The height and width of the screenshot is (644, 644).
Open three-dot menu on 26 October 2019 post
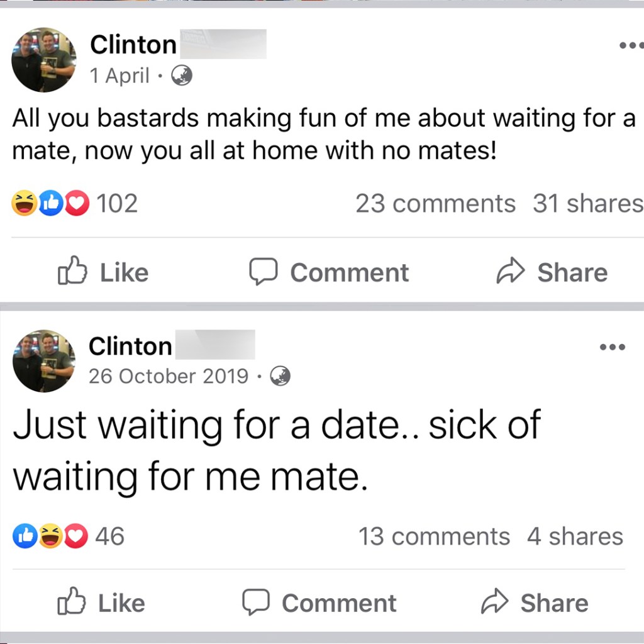(613, 347)
